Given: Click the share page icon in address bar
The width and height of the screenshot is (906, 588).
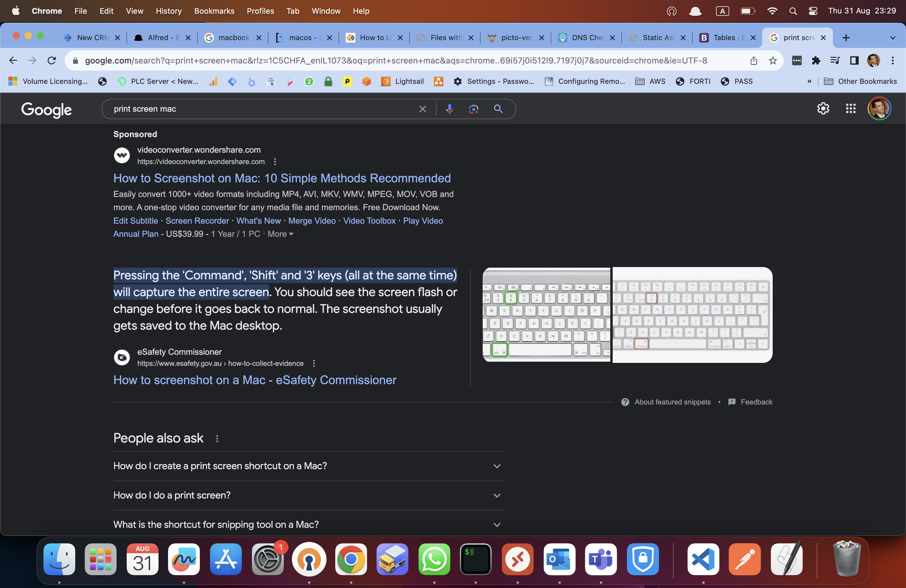Looking at the screenshot, I should pyautogui.click(x=753, y=60).
